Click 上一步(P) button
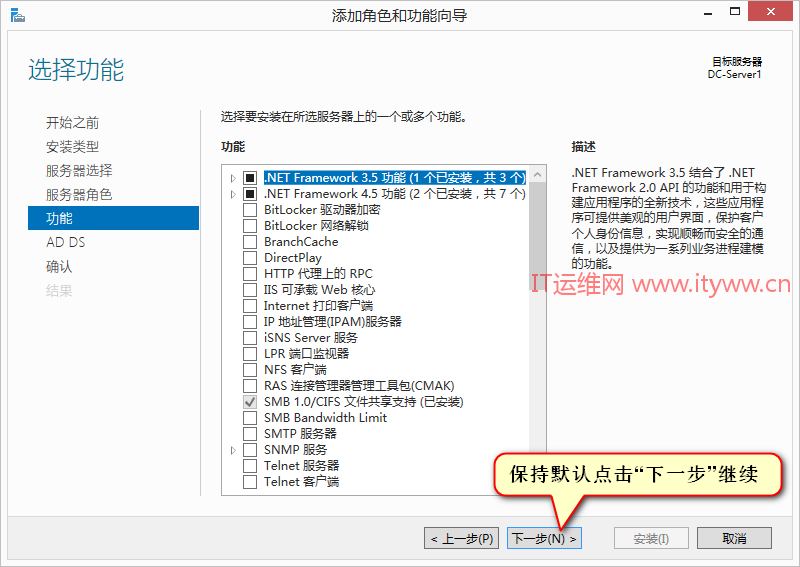Viewport: 800px width, 567px height. (462, 538)
